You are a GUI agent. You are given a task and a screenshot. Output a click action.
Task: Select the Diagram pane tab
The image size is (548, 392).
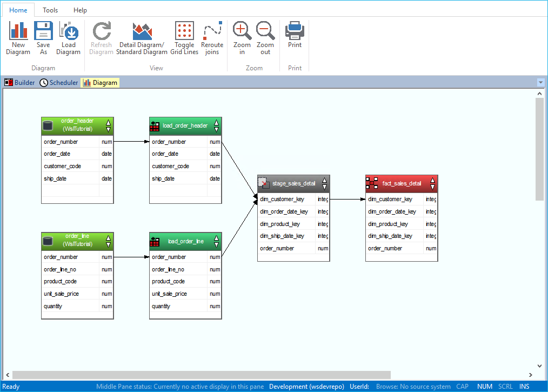(x=101, y=83)
